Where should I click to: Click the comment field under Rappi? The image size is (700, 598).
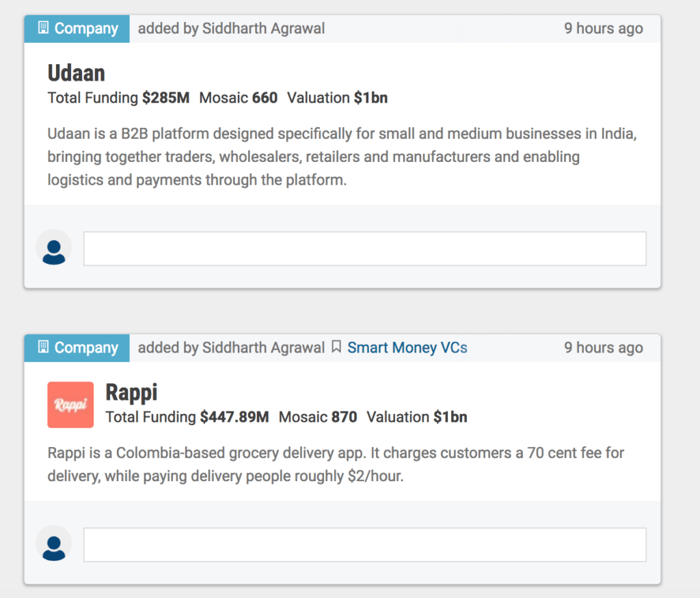[x=365, y=545]
